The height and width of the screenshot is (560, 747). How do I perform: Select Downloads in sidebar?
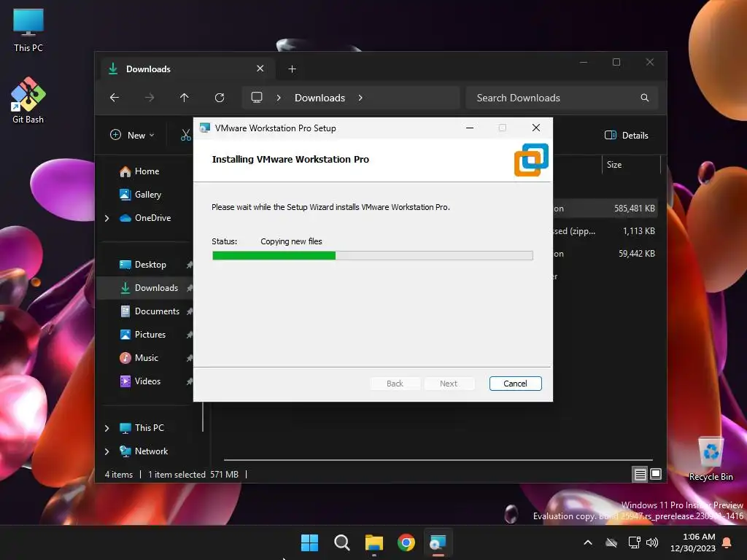click(156, 288)
